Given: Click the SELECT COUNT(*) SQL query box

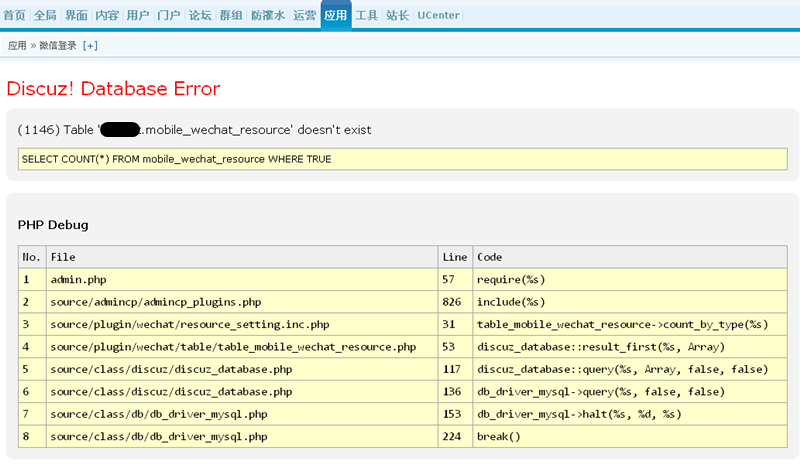Looking at the screenshot, I should click(403, 159).
